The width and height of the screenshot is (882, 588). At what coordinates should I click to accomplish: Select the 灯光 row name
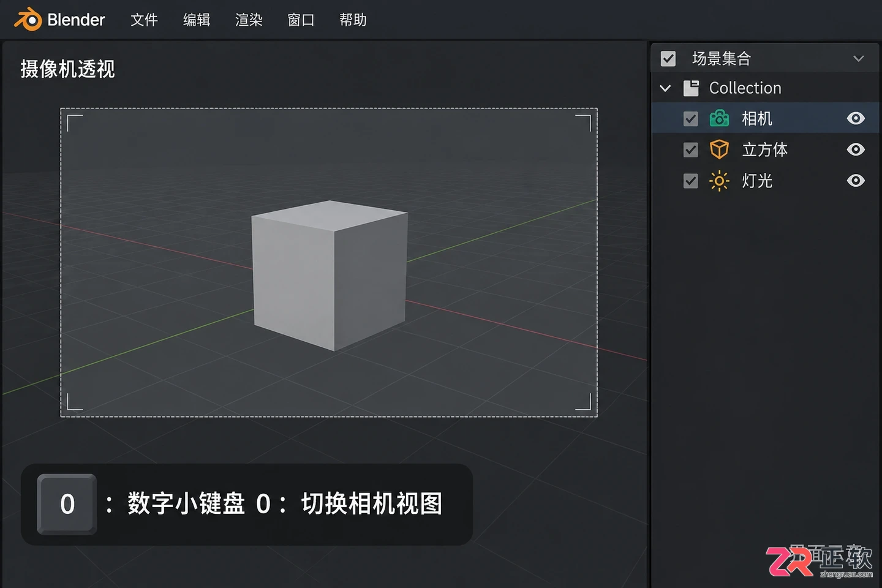click(x=757, y=181)
